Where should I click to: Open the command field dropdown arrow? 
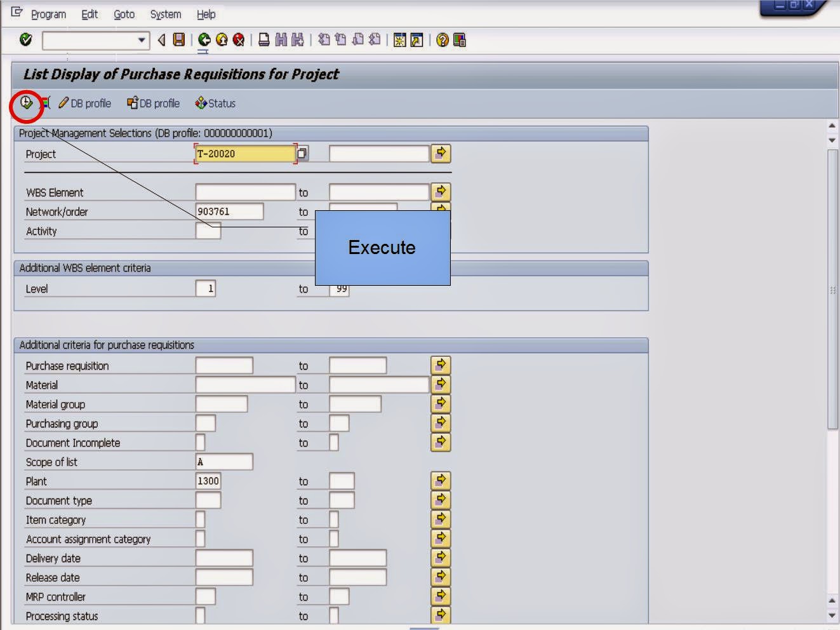(142, 39)
